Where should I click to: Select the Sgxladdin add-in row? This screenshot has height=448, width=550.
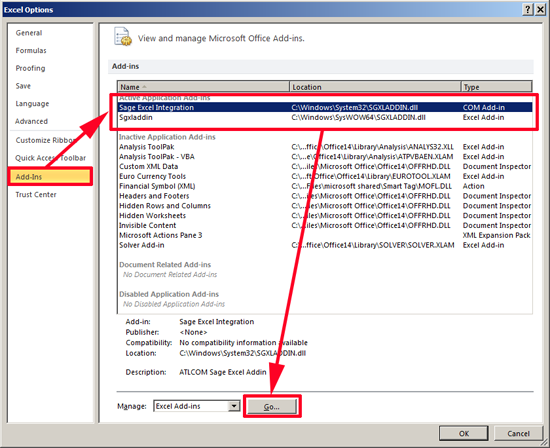[x=325, y=118]
